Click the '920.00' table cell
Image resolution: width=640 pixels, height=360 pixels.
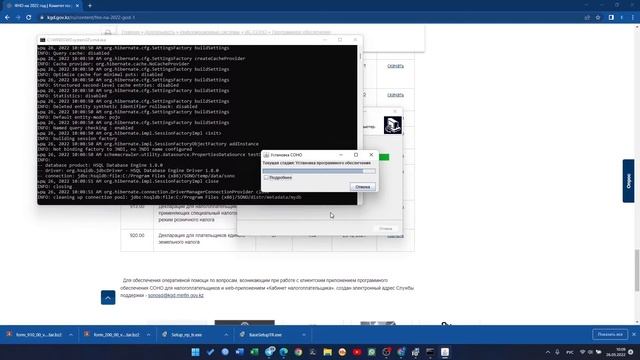(137, 236)
